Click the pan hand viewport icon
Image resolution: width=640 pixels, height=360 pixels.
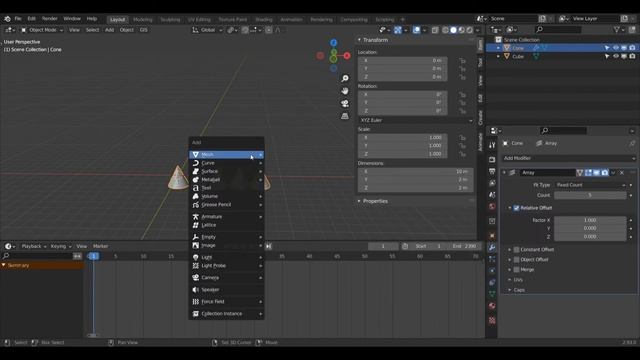(x=345, y=91)
